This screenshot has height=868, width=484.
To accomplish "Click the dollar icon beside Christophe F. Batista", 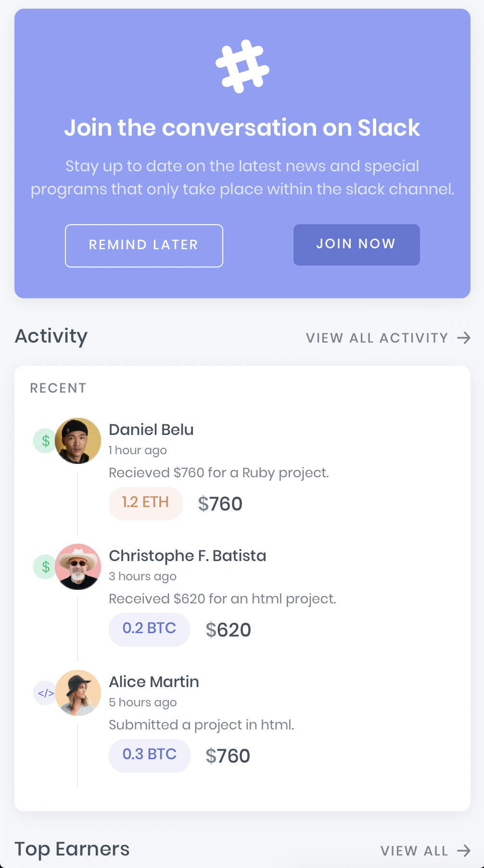I will click(45, 566).
